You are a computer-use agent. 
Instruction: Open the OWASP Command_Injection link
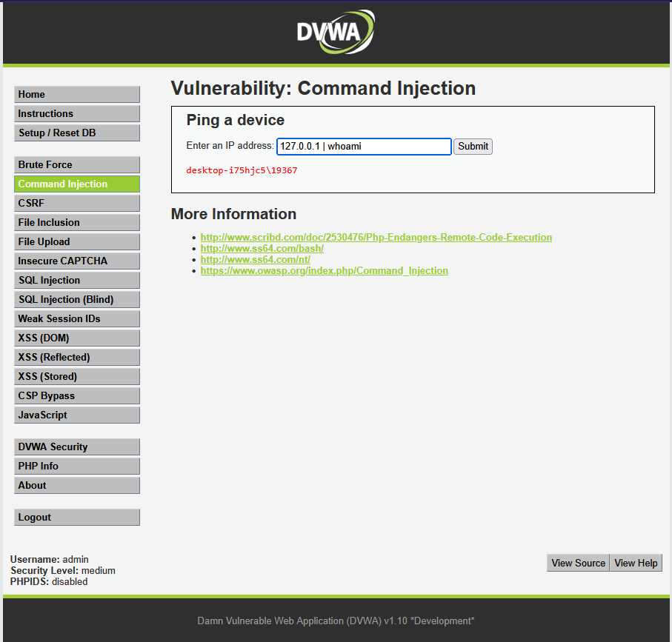[325, 271]
